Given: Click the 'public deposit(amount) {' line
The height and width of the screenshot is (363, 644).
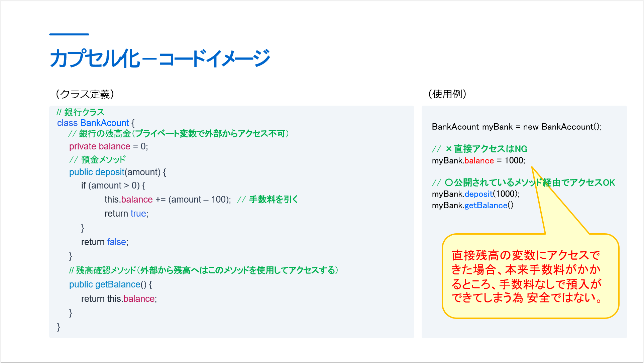Looking at the screenshot, I should pyautogui.click(x=117, y=172).
